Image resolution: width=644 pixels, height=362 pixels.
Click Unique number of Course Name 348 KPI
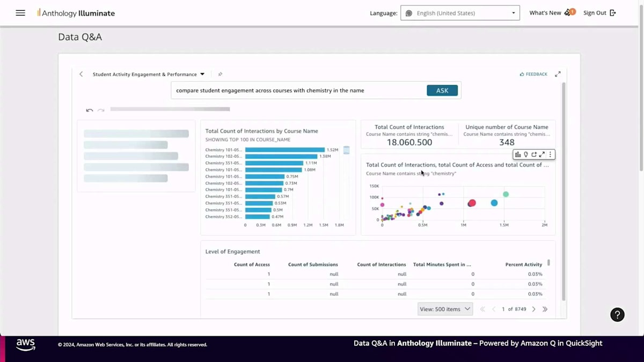pyautogui.click(x=507, y=135)
